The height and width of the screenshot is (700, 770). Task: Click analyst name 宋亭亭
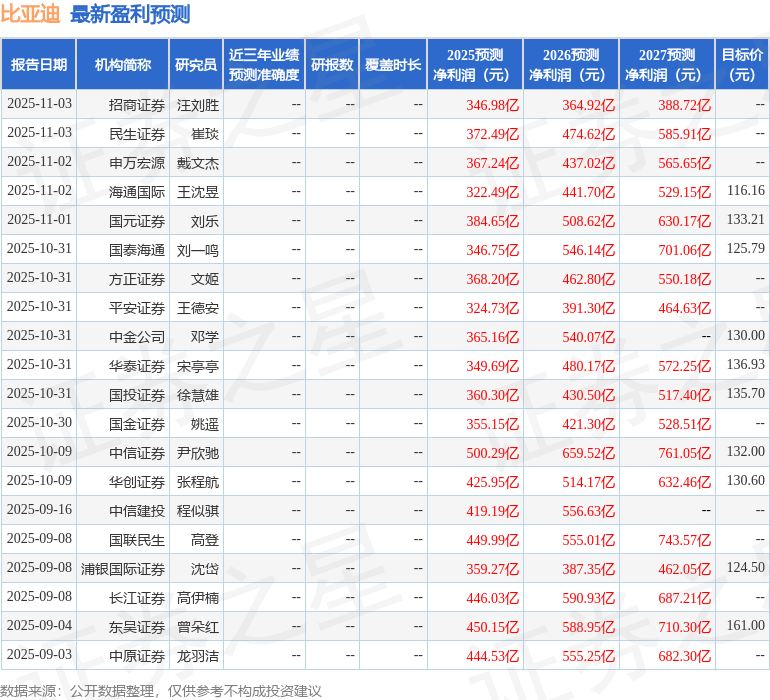pyautogui.click(x=197, y=365)
